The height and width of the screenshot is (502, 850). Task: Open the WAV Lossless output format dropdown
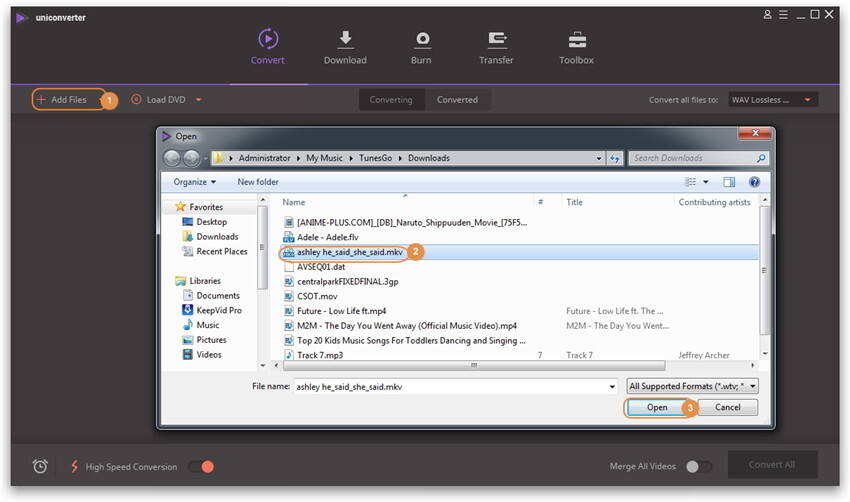(772, 100)
